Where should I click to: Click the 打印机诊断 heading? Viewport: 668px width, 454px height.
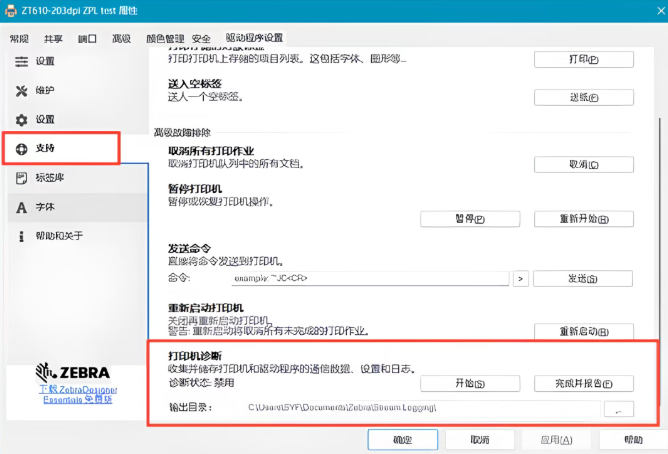tap(195, 356)
